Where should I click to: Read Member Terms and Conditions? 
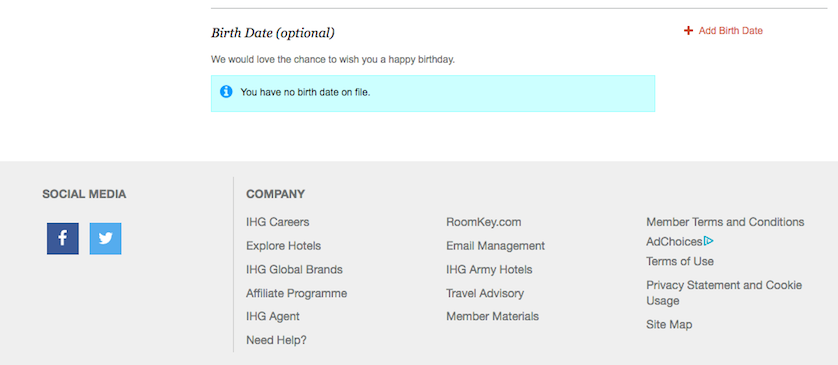(725, 222)
